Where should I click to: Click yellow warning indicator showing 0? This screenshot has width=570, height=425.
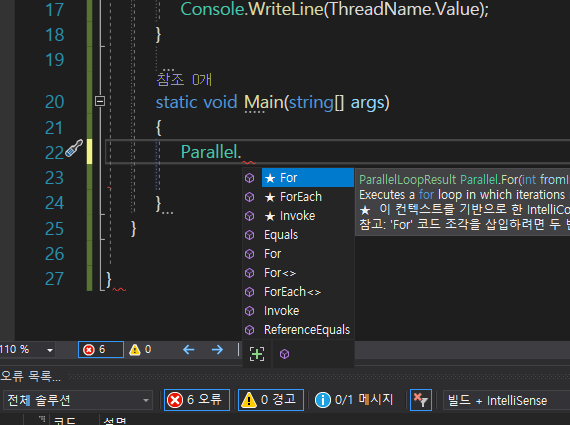pyautogui.click(x=140, y=350)
